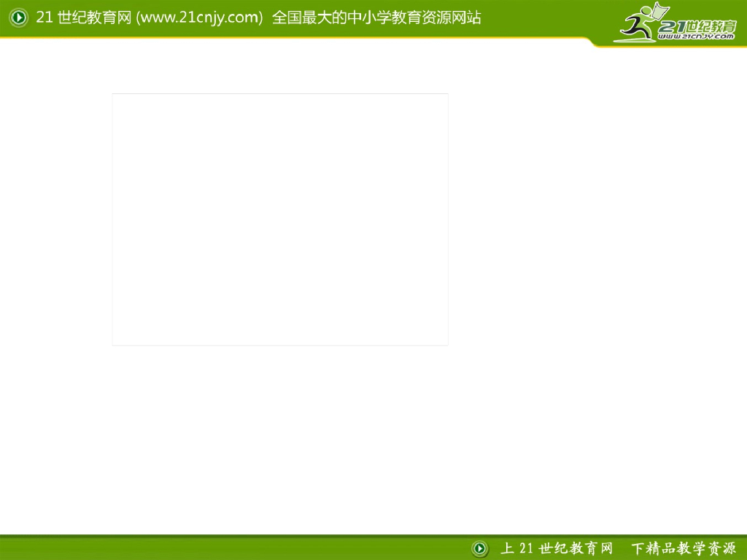Click the 中小学 word in the header slogan

point(370,18)
